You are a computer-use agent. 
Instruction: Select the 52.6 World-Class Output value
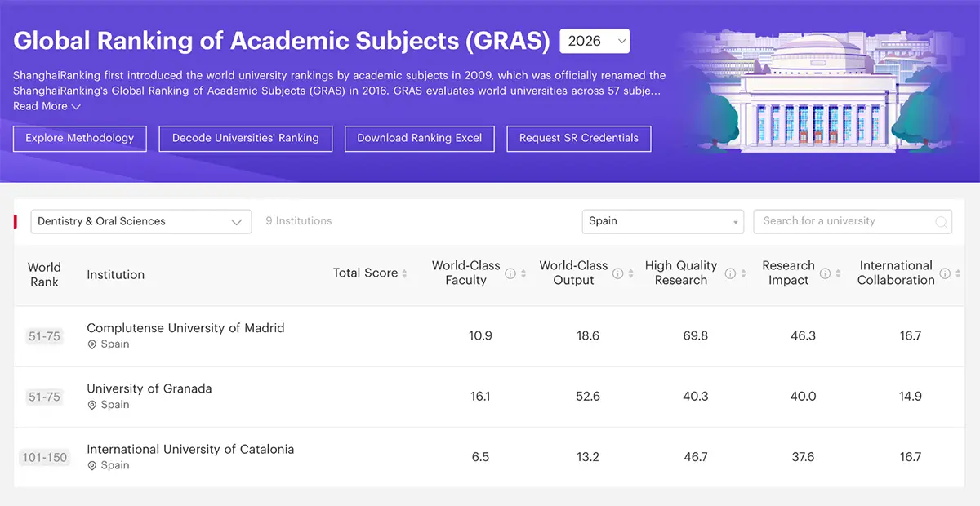(588, 397)
